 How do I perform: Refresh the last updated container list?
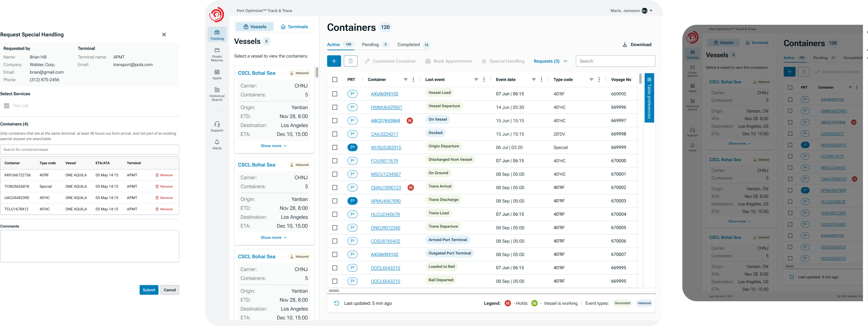(x=336, y=303)
